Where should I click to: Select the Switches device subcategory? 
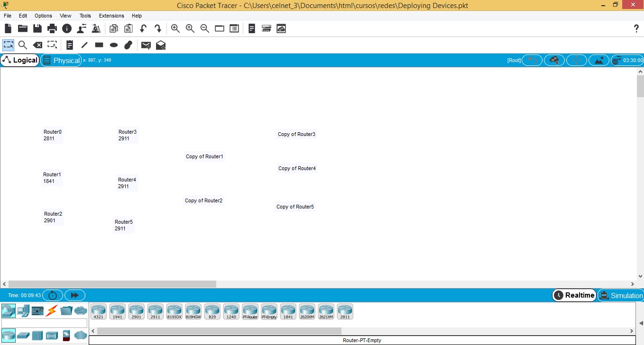click(23, 335)
